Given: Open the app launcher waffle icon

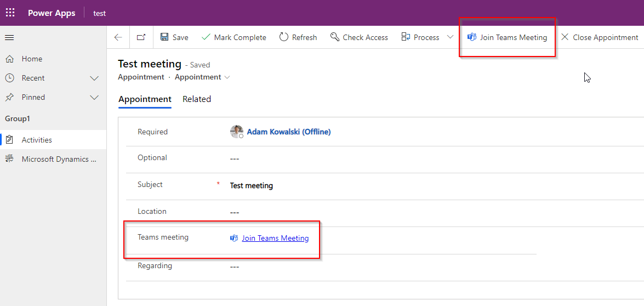Looking at the screenshot, I should 10,13.
